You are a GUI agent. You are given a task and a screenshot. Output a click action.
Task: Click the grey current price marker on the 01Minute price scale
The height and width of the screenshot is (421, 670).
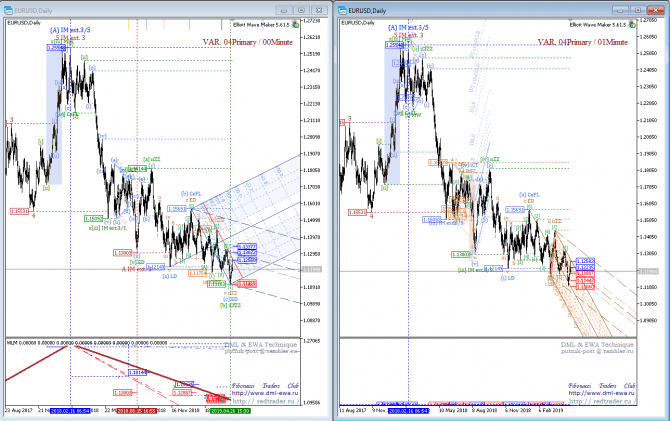tap(647, 271)
